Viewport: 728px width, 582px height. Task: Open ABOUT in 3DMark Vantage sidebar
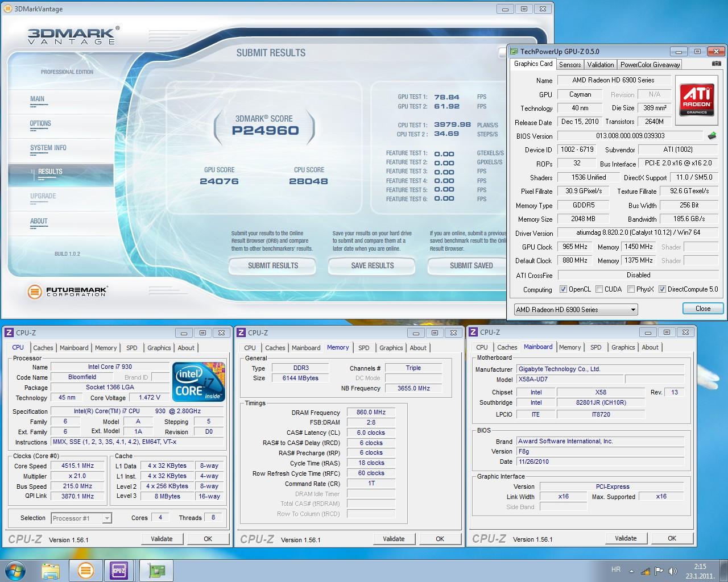39,221
